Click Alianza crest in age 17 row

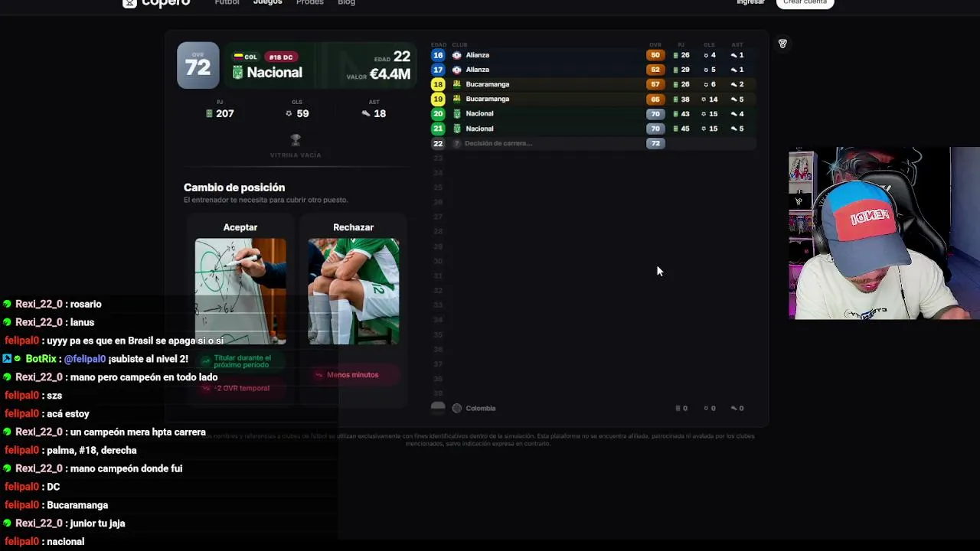tap(457, 70)
